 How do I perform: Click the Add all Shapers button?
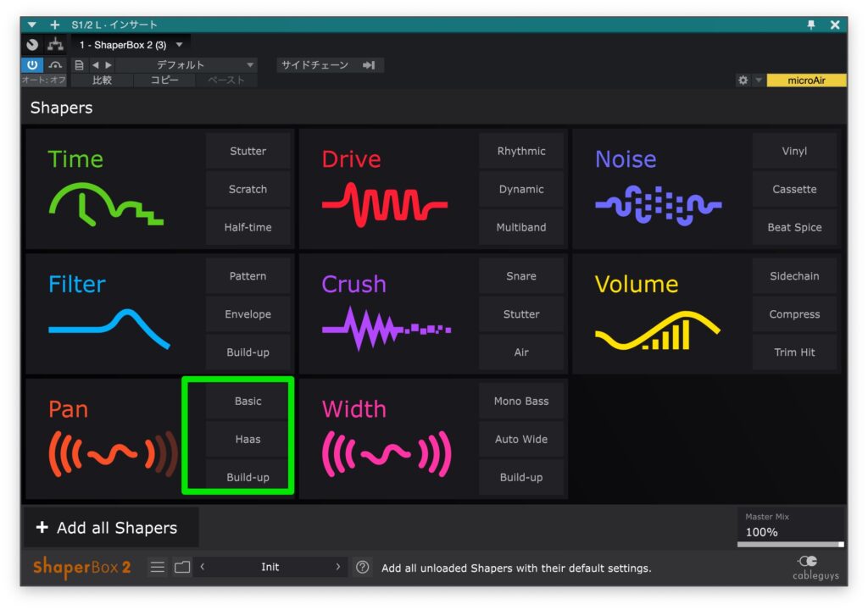coord(108,528)
